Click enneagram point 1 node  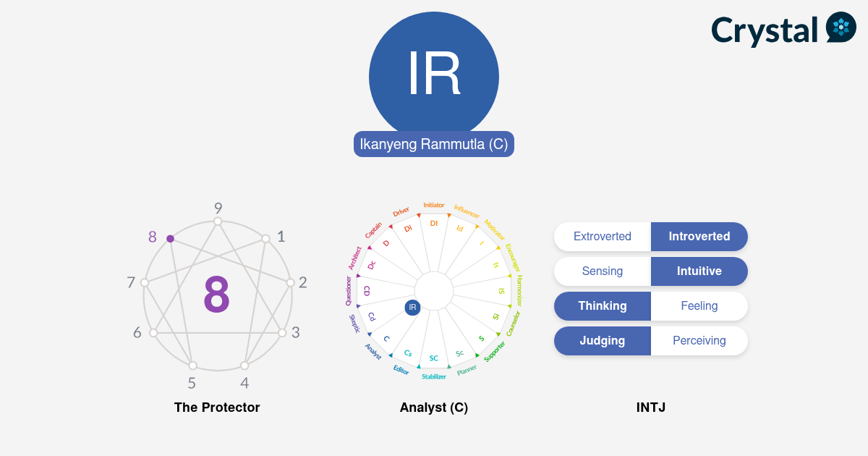(265, 238)
